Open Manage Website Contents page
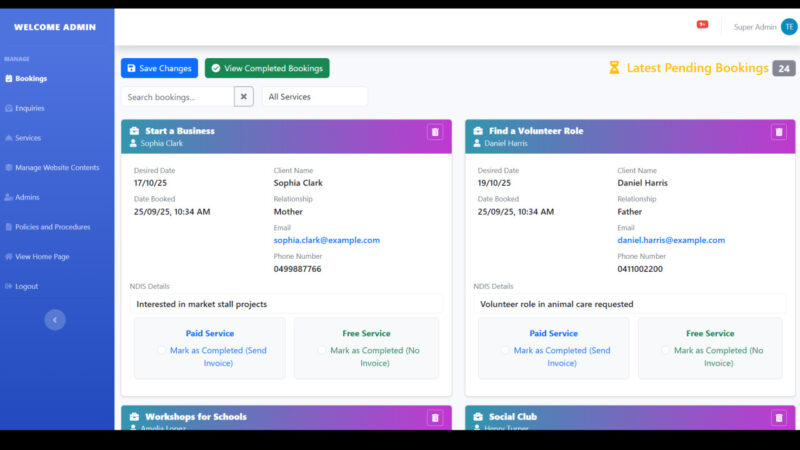The image size is (800, 450). click(x=57, y=167)
